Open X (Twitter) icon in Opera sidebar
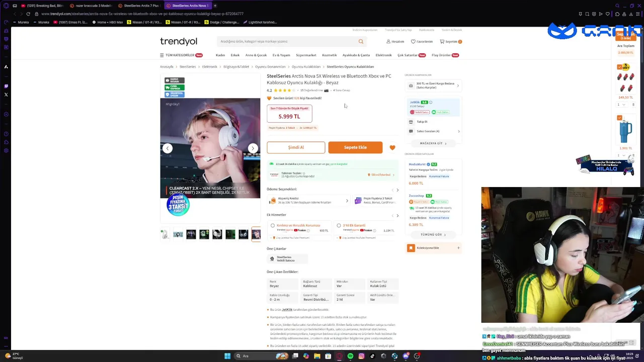644x362 pixels. click(6, 95)
